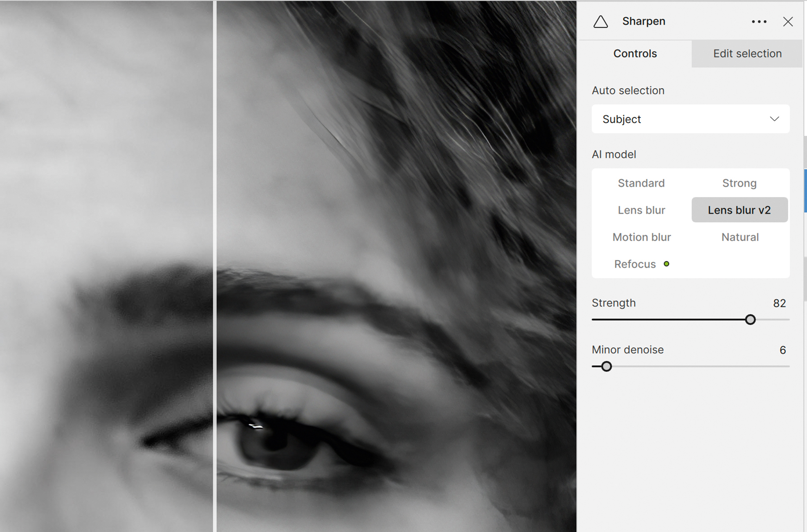The image size is (807, 532).
Task: Click the dropdown chevron arrow
Action: pyautogui.click(x=774, y=119)
